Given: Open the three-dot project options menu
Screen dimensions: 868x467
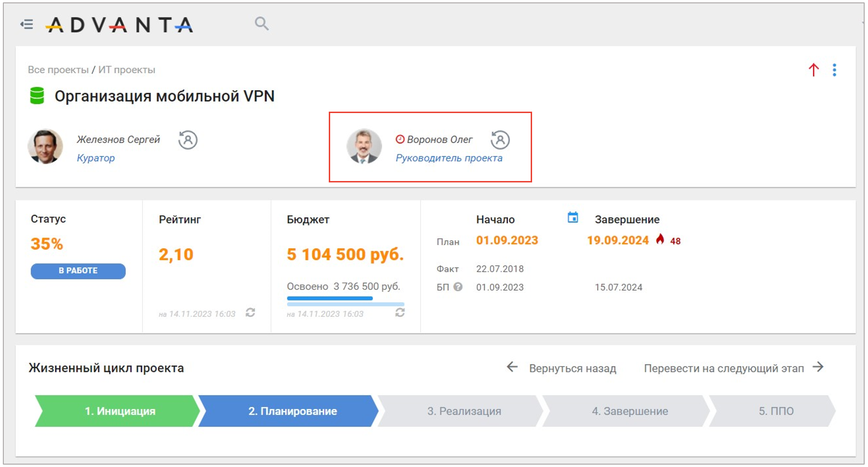Looking at the screenshot, I should pyautogui.click(x=834, y=70).
